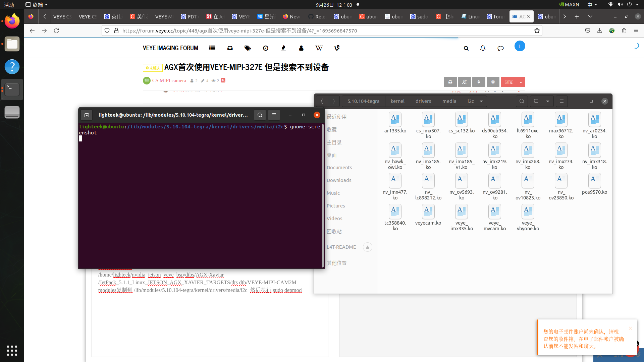The image size is (644, 362).
Task: Open Firefox extensions puzzle icon
Action: click(x=624, y=31)
